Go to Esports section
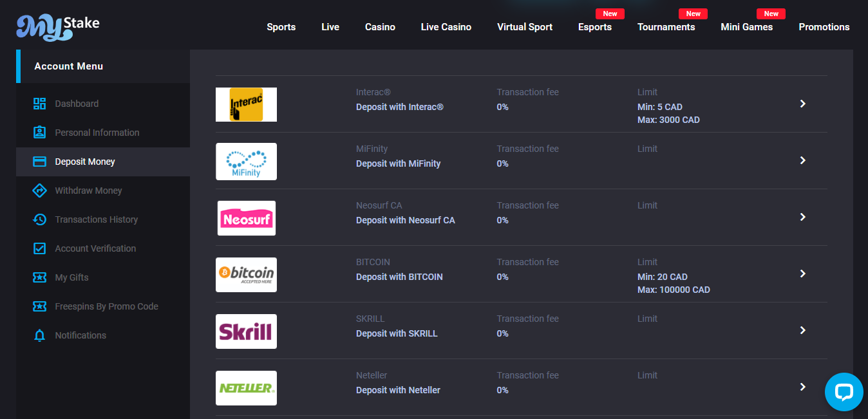 (x=595, y=27)
